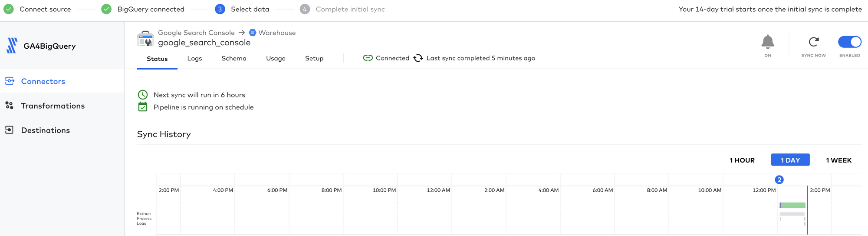This screenshot has height=236, width=868.
Task: Click the 6:00 PM timeline label
Action: 277,190
